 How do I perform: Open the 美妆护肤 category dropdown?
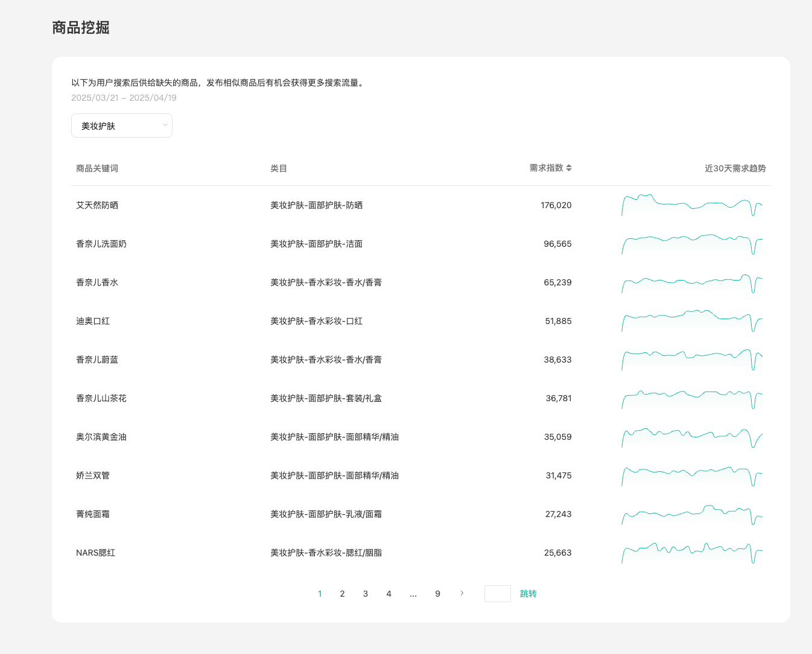pyautogui.click(x=122, y=125)
